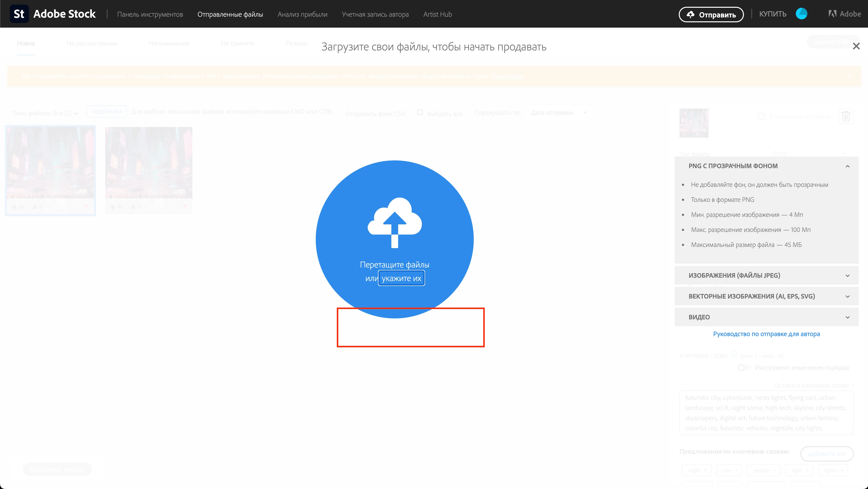Dismiss the orange warning banner
The height and width of the screenshot is (489, 868).
click(x=850, y=77)
